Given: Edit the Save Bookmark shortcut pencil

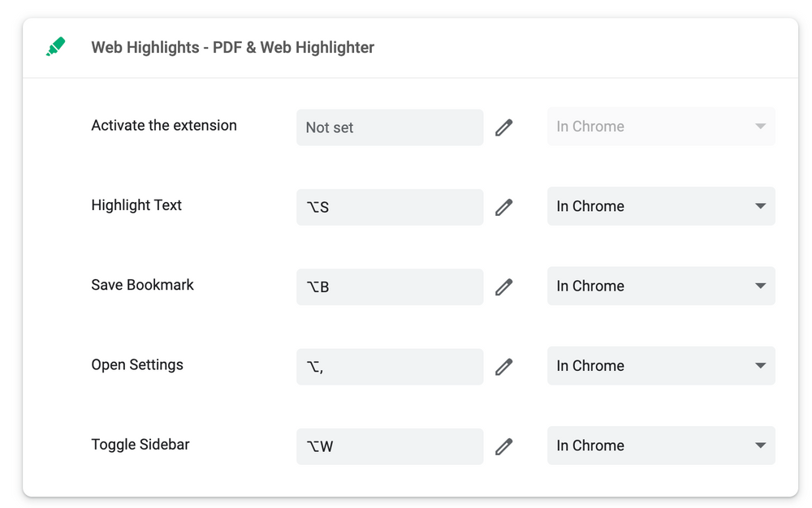Looking at the screenshot, I should 504,286.
